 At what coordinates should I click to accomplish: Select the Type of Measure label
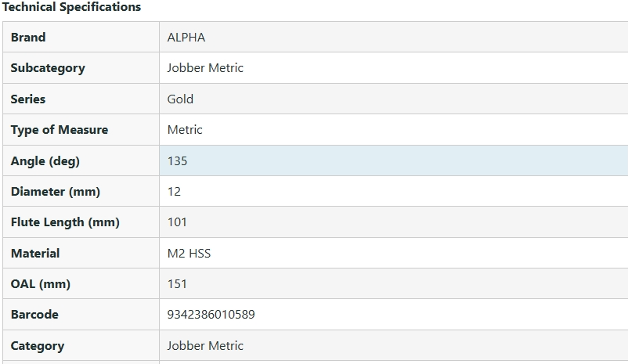pyautogui.click(x=60, y=130)
